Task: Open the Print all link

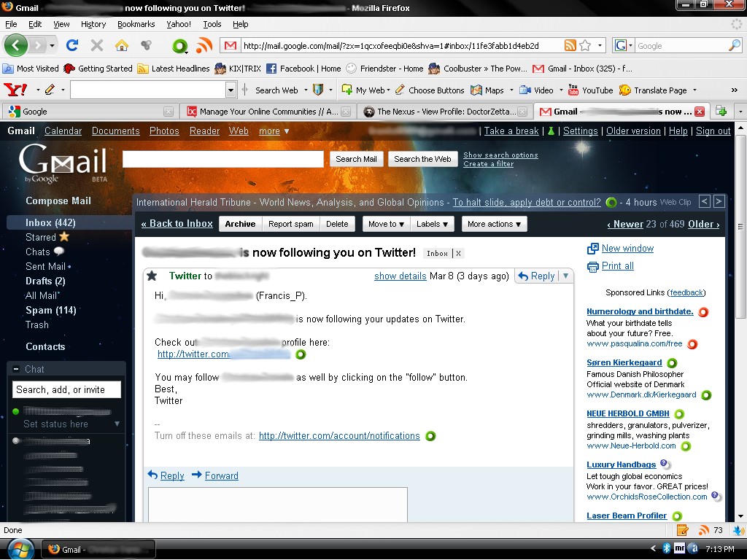Action: point(617,265)
